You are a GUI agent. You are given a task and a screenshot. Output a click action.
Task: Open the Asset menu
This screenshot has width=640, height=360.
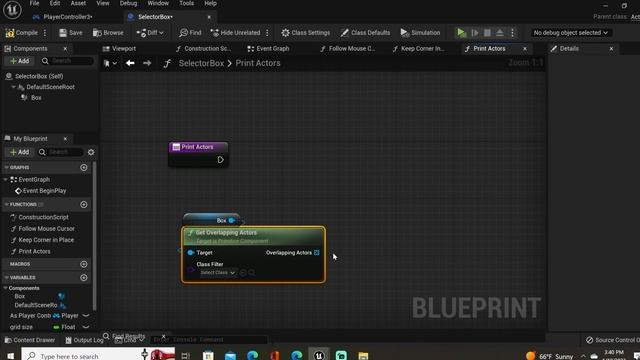pos(78,3)
